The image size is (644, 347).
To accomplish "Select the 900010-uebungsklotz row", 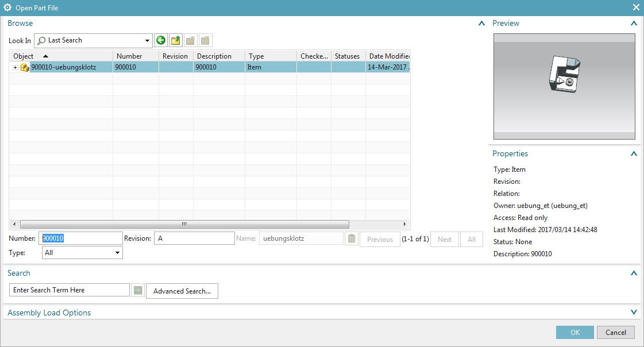I will [210, 67].
